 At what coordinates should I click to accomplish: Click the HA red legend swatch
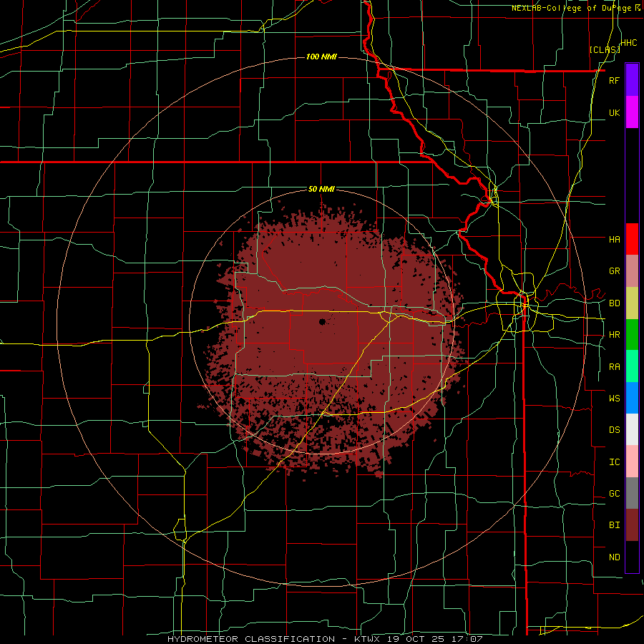(632, 239)
